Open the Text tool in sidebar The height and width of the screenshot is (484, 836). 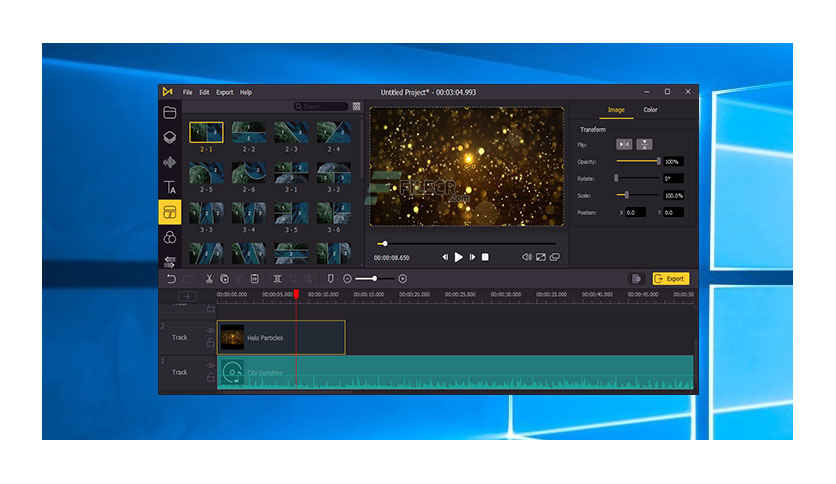pos(170,187)
